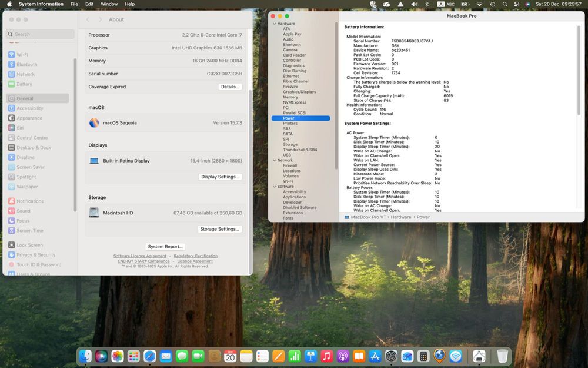Open Calculator from the Dock

click(423, 356)
